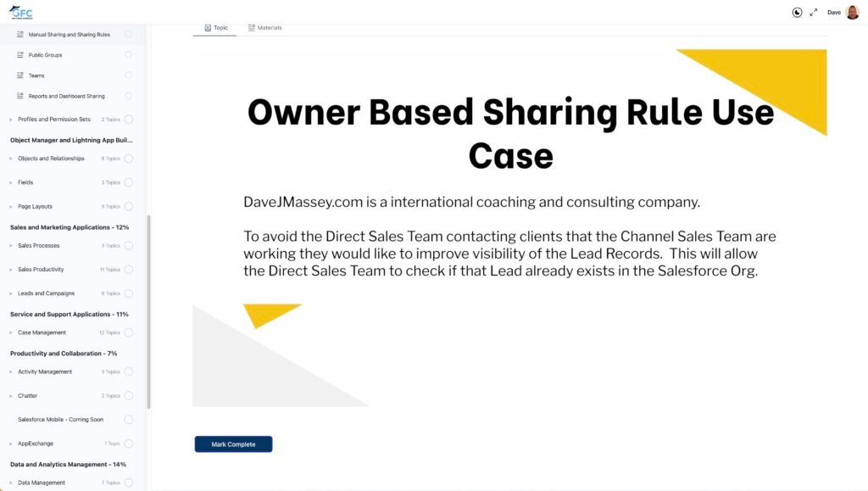Switch to the Topic tab
The width and height of the screenshot is (868, 491).
pyautogui.click(x=215, y=28)
